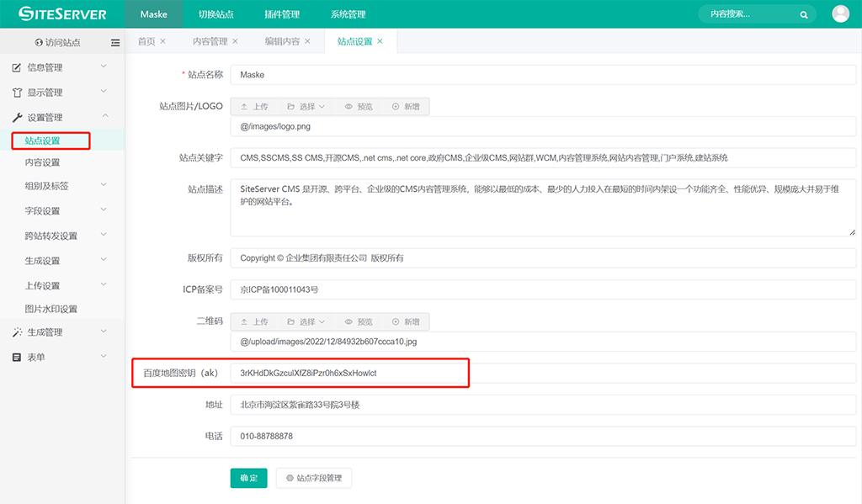Click the 确定 submit button
This screenshot has height=504, width=862.
point(248,478)
